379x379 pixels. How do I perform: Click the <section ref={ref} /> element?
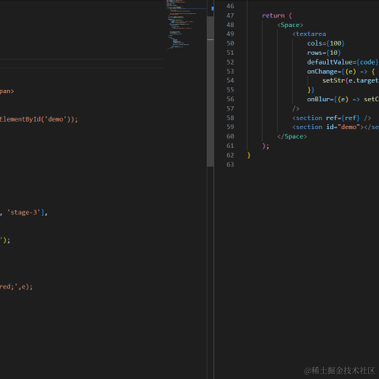point(332,118)
